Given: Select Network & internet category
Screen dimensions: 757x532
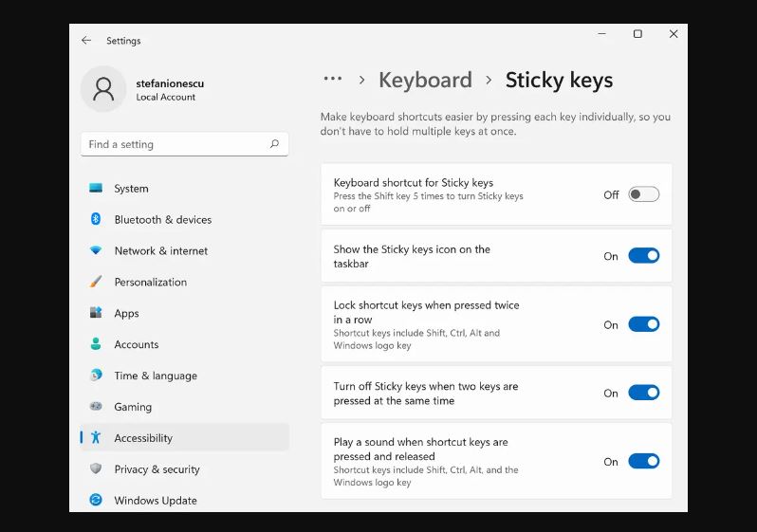Looking at the screenshot, I should pos(185,250).
